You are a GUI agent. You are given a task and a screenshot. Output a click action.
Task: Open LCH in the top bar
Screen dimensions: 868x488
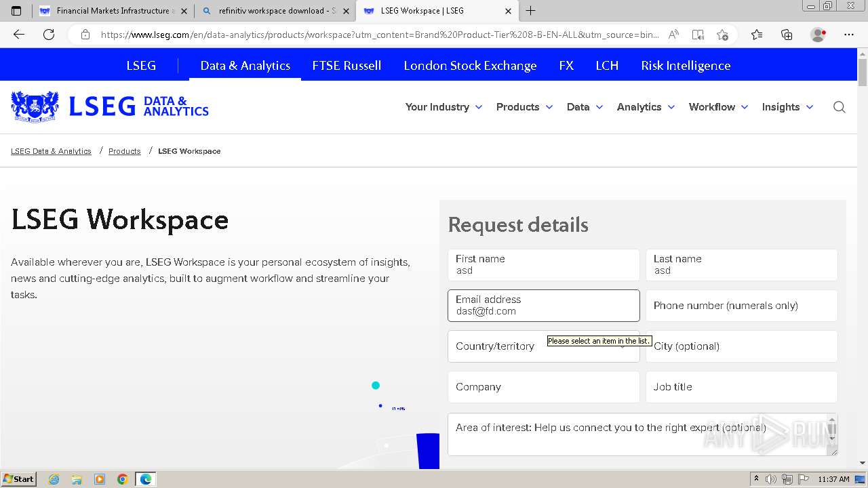(x=607, y=66)
